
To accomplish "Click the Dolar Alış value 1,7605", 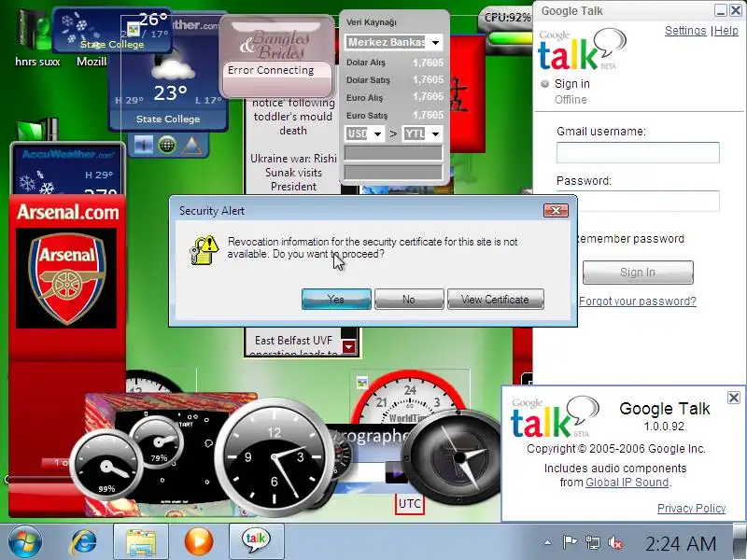I will point(428,63).
